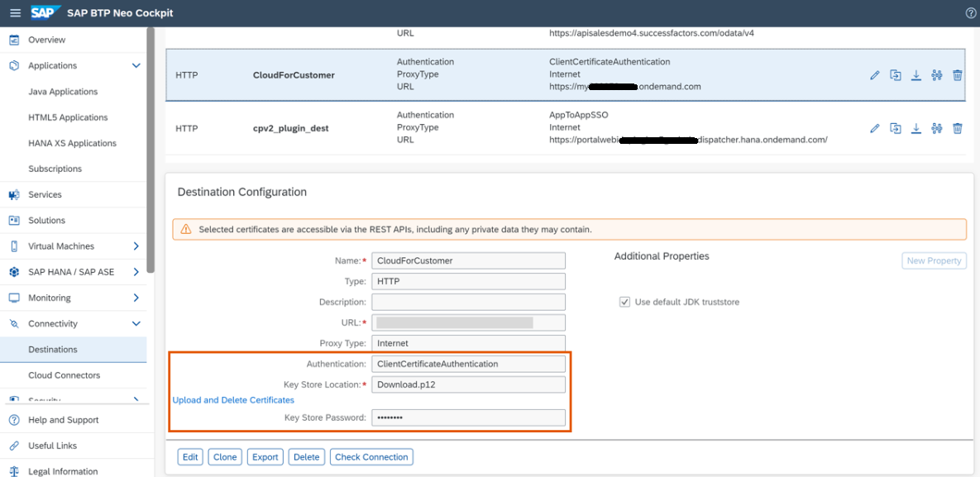Image resolution: width=980 pixels, height=477 pixels.
Task: Select the cpv2_plugin_dest name in the table
Action: point(289,128)
